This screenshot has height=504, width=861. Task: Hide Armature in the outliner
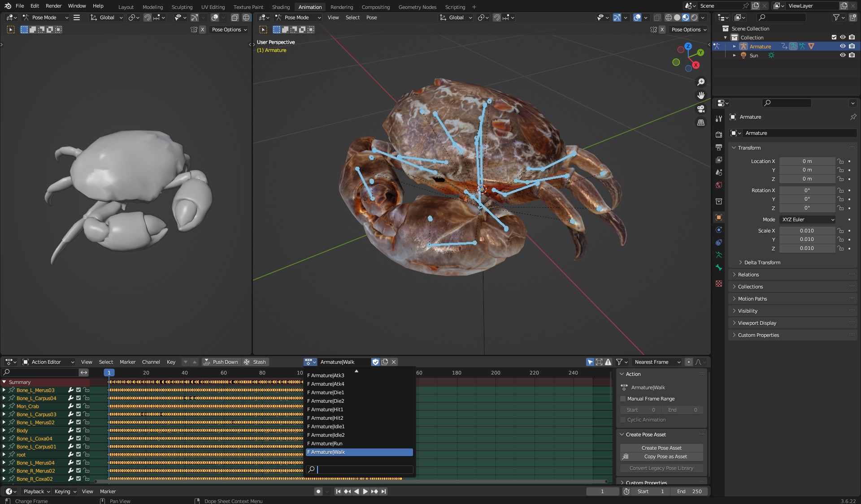pyautogui.click(x=843, y=46)
